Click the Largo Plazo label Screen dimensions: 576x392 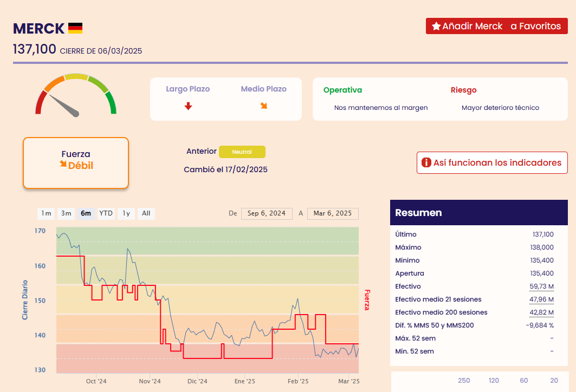(x=187, y=89)
